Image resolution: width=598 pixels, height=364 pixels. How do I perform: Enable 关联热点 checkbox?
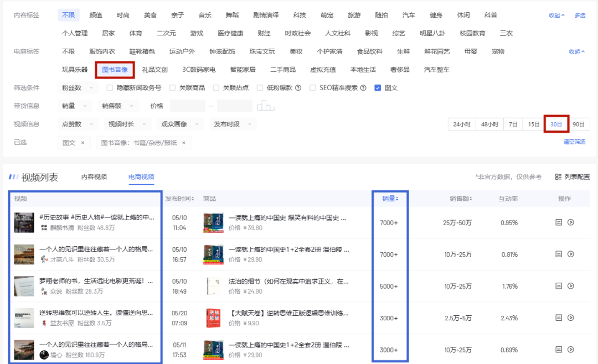pos(216,87)
